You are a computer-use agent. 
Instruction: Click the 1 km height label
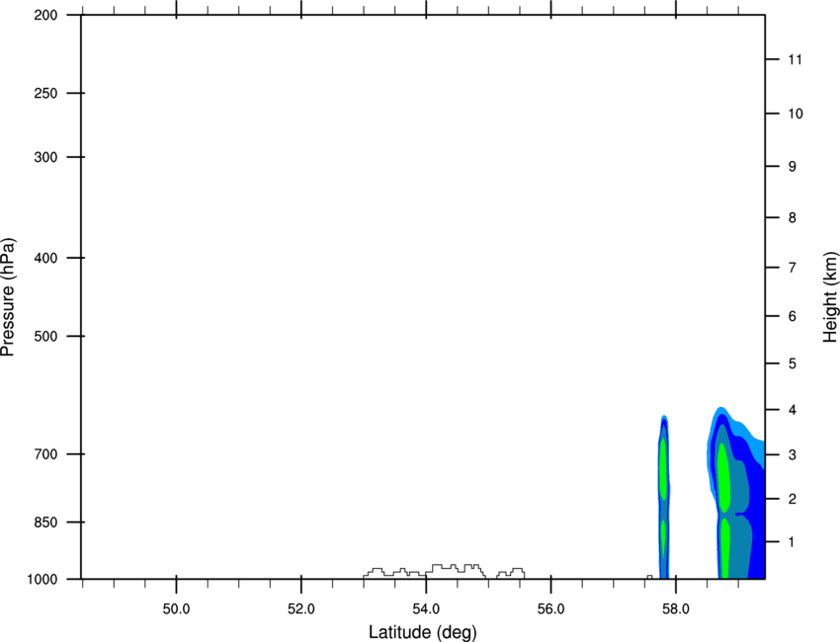tap(793, 542)
